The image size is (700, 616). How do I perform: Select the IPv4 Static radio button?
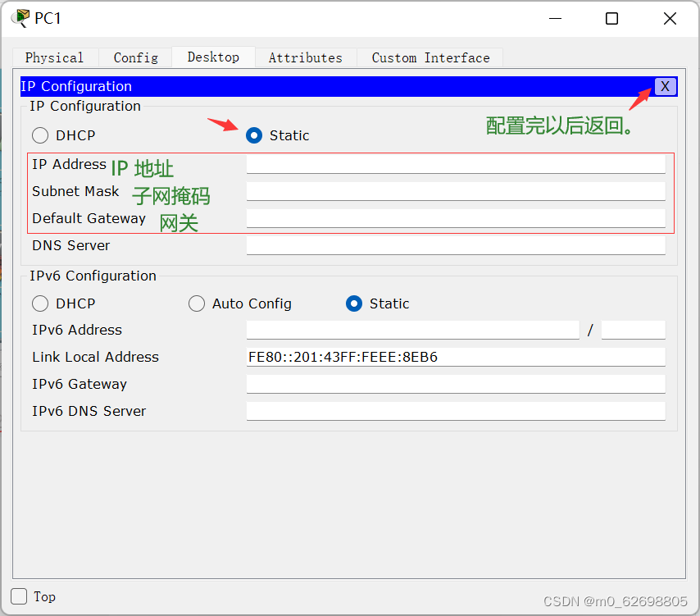click(x=254, y=135)
